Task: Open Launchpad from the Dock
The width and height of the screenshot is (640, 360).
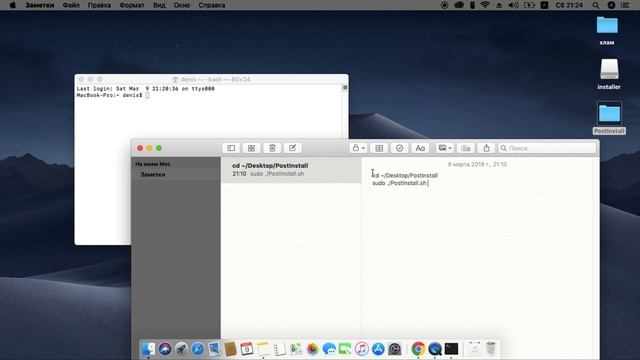Action: point(181,349)
